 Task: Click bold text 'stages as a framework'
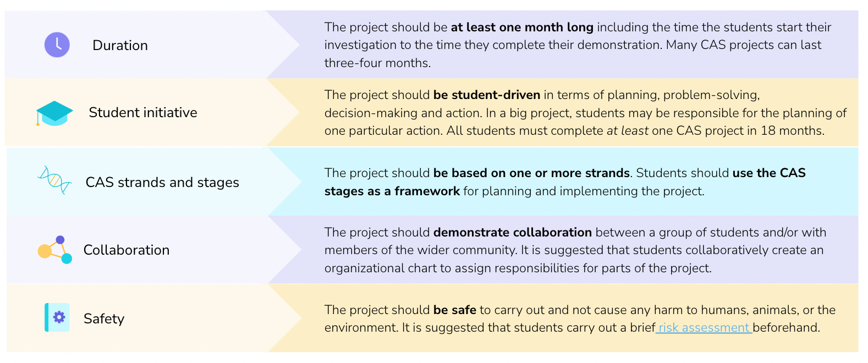coord(392,191)
